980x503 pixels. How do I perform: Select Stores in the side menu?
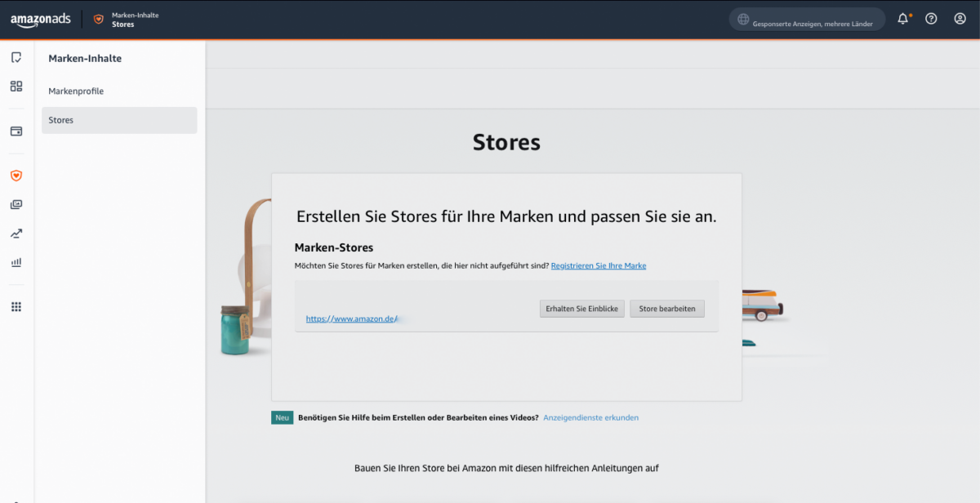pyautogui.click(x=119, y=120)
